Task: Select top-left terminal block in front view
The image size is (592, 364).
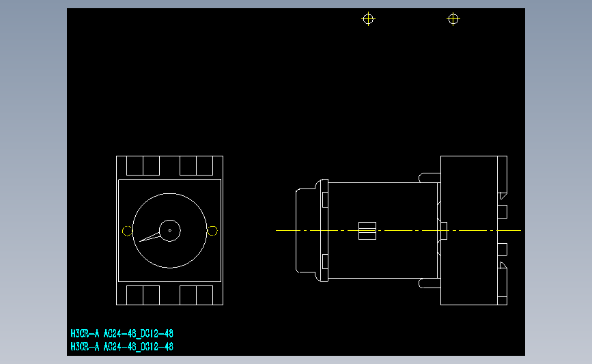Action: 143,165
